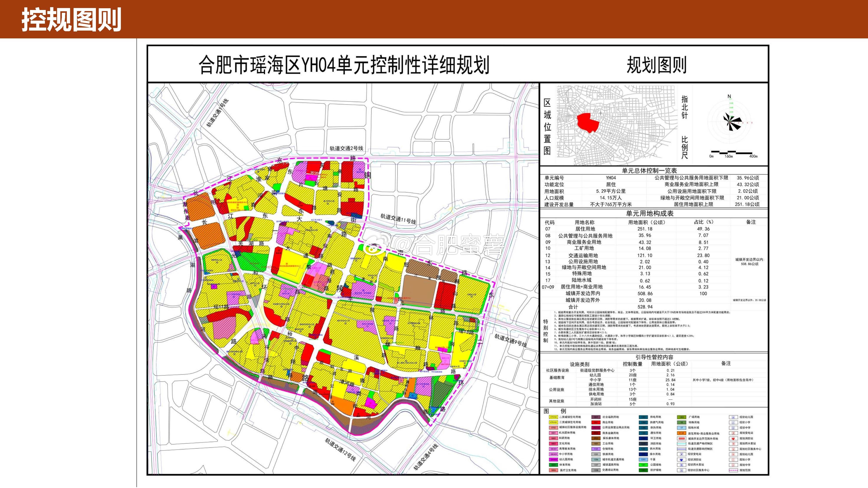Click the 现状雨水泵站 legend symbol
The width and height of the screenshot is (868, 488).
(681, 465)
